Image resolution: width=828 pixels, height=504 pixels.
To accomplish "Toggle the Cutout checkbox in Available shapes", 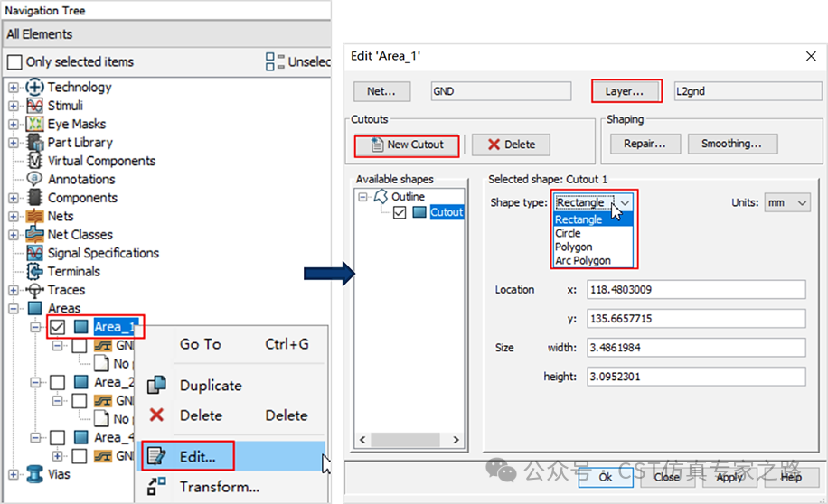I will tap(400, 212).
